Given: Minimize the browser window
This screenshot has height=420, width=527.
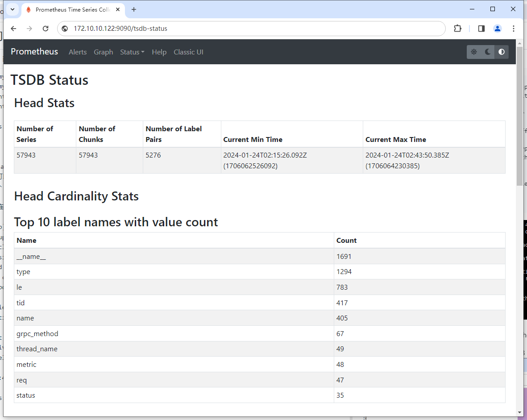Looking at the screenshot, I should (472, 9).
